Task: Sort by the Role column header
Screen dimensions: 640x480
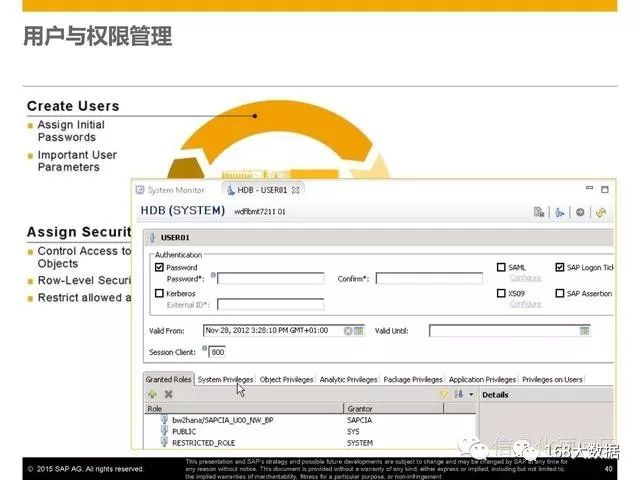Action: 244,409
